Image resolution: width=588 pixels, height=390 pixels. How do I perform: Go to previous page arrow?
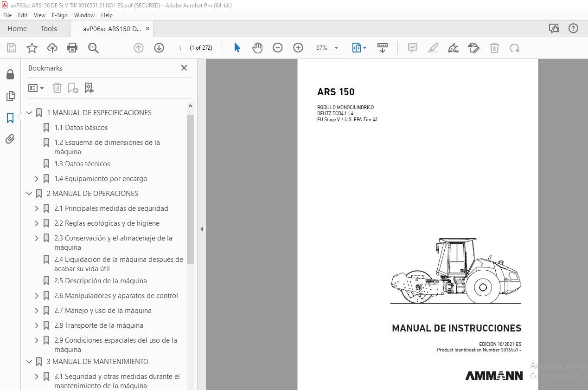pyautogui.click(x=139, y=48)
